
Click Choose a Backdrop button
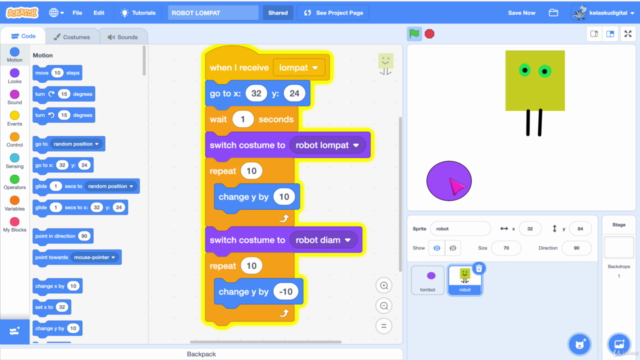(619, 344)
